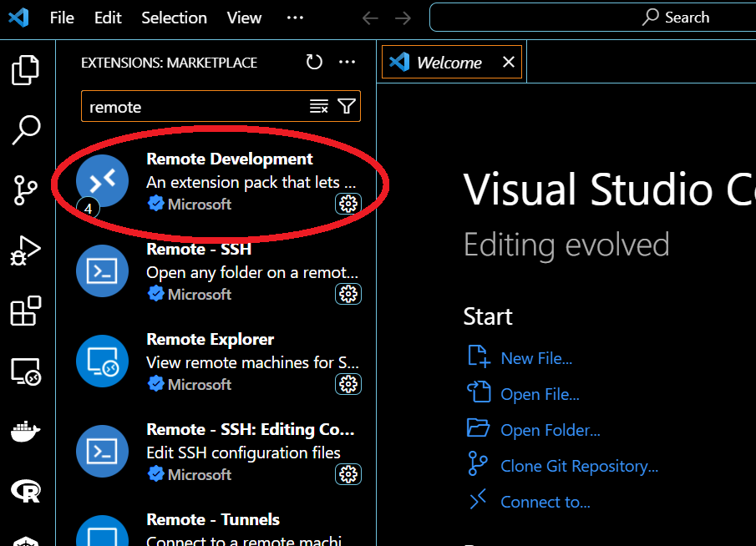Click the Open Folder link
This screenshot has width=756, height=546.
click(550, 430)
